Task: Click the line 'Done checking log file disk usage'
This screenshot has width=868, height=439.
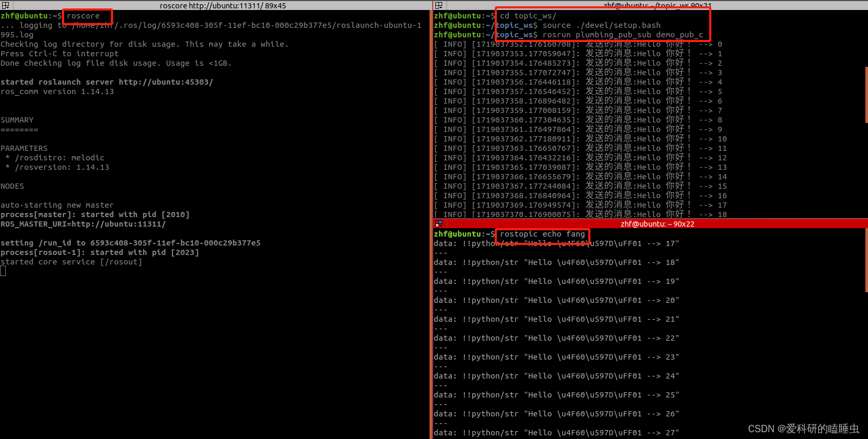Action: pos(116,63)
